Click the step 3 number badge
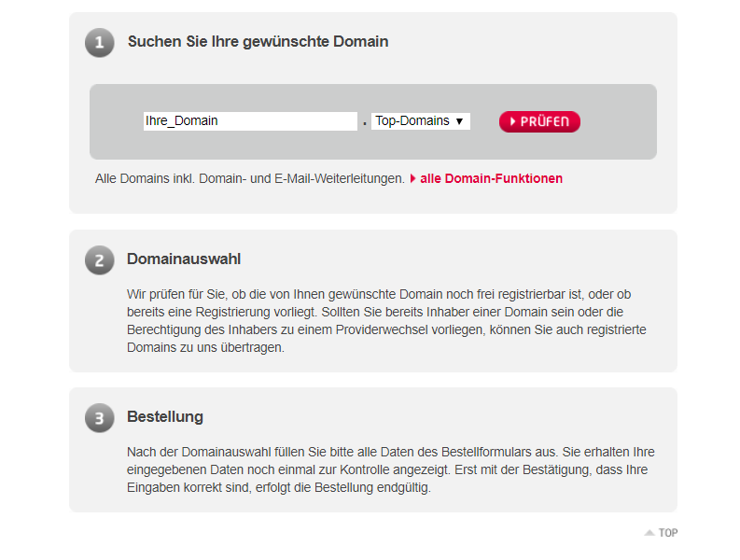Screen dimensions: 740x560 (99, 418)
